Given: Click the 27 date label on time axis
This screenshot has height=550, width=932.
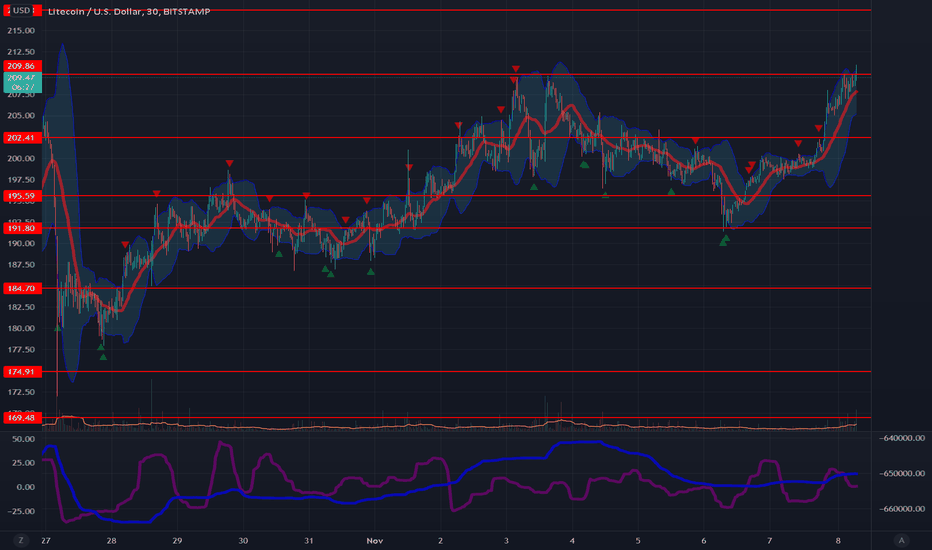Looking at the screenshot, I should click(x=46, y=541).
